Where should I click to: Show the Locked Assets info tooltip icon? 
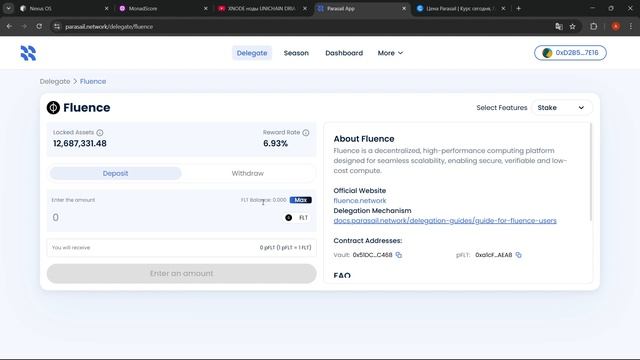click(100, 132)
